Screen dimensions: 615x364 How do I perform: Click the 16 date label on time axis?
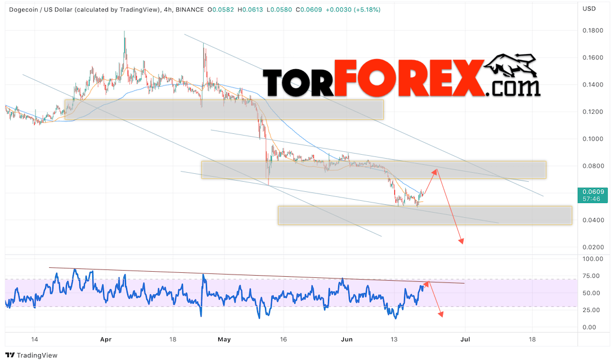[x=283, y=339]
